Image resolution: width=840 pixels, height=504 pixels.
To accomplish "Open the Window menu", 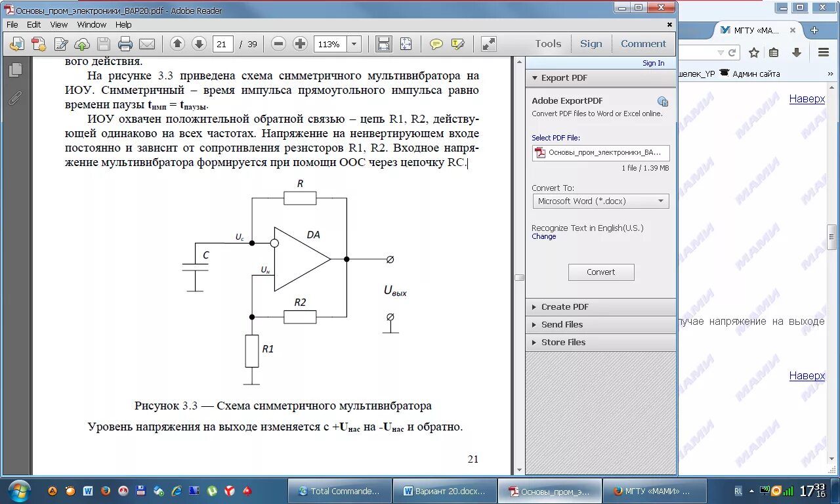I will [92, 24].
